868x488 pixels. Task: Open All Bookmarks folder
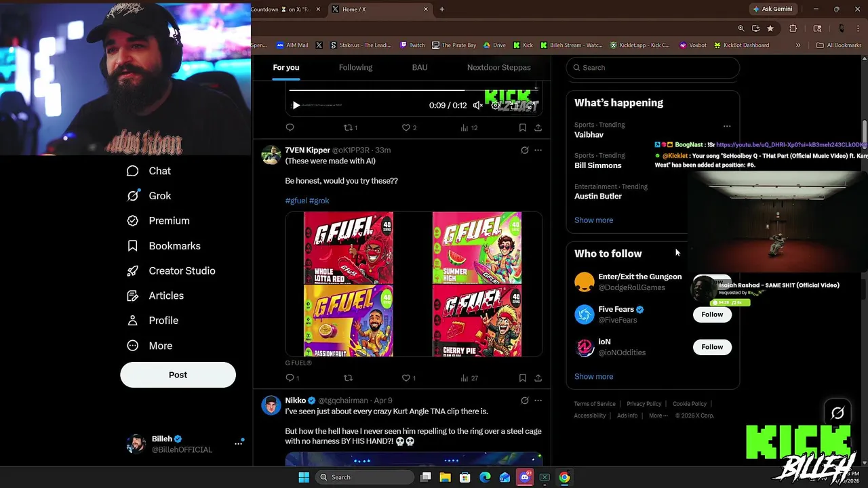pyautogui.click(x=839, y=45)
